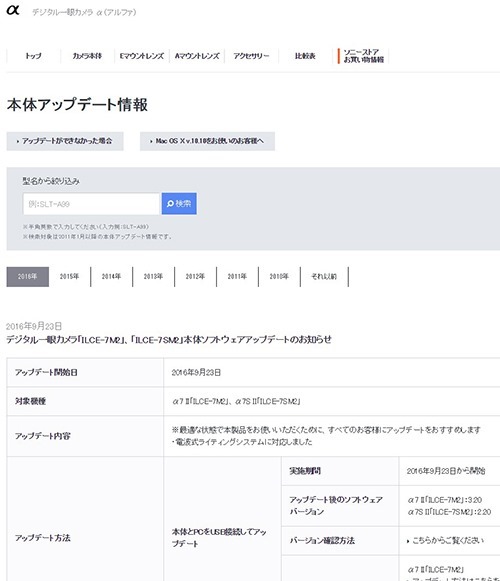Click the 電波式ライティングシステムに対応しました text
This screenshot has height=581, width=500.
[242, 442]
